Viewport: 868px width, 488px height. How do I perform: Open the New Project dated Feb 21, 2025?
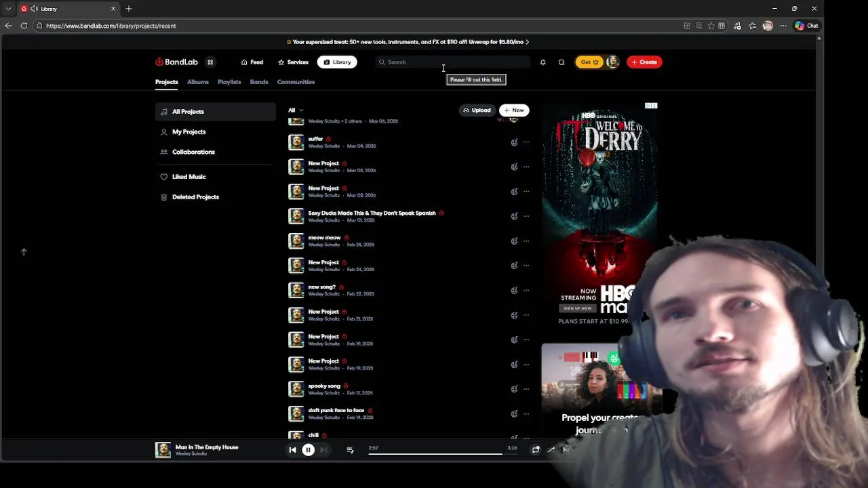tap(323, 312)
